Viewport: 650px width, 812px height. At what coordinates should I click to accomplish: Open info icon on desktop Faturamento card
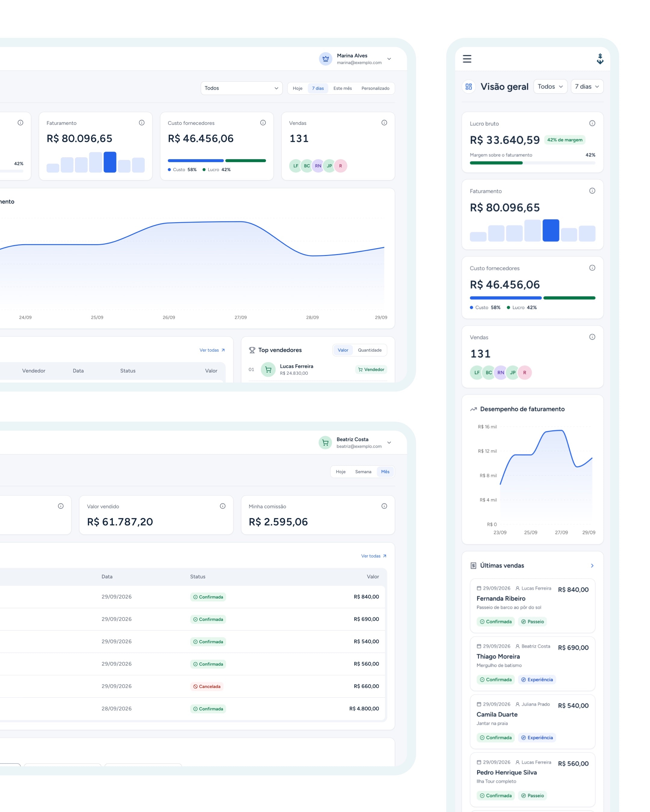142,123
